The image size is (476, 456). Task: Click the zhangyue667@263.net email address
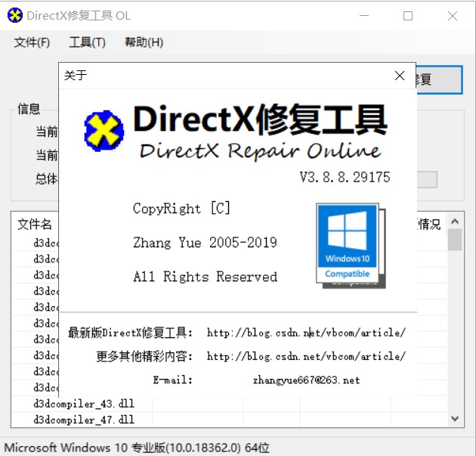point(307,380)
